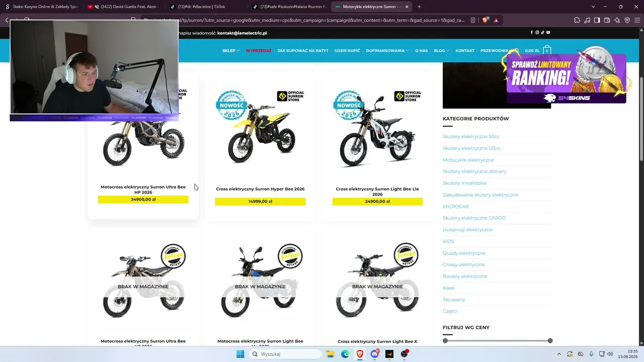
Task: Open a new browser tab
Action: point(419,7)
